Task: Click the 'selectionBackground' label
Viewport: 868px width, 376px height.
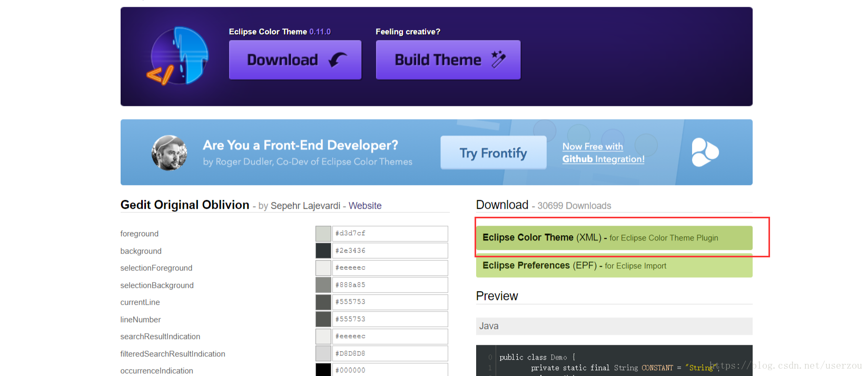Action: [157, 285]
